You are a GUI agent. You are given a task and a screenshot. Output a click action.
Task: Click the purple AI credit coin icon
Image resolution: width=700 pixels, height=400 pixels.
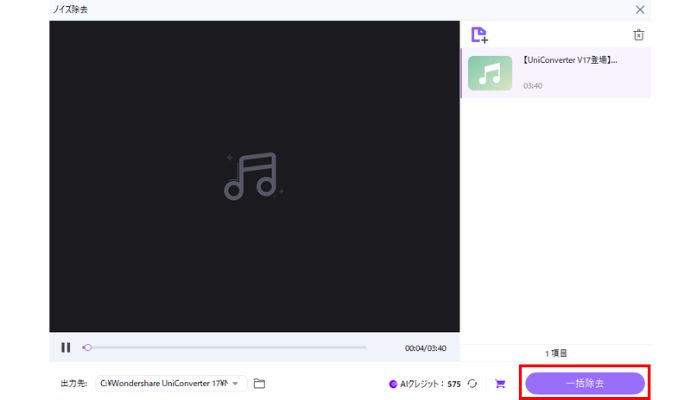[393, 384]
